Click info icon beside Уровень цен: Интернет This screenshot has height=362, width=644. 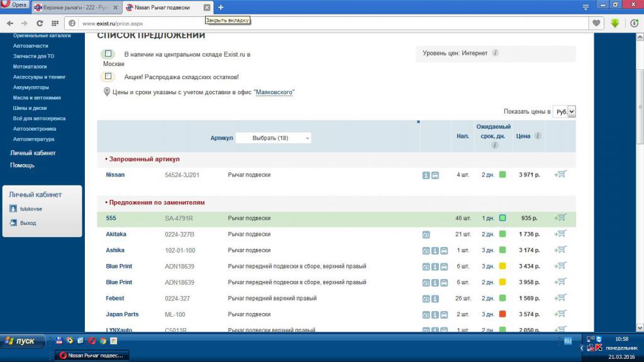496,53
